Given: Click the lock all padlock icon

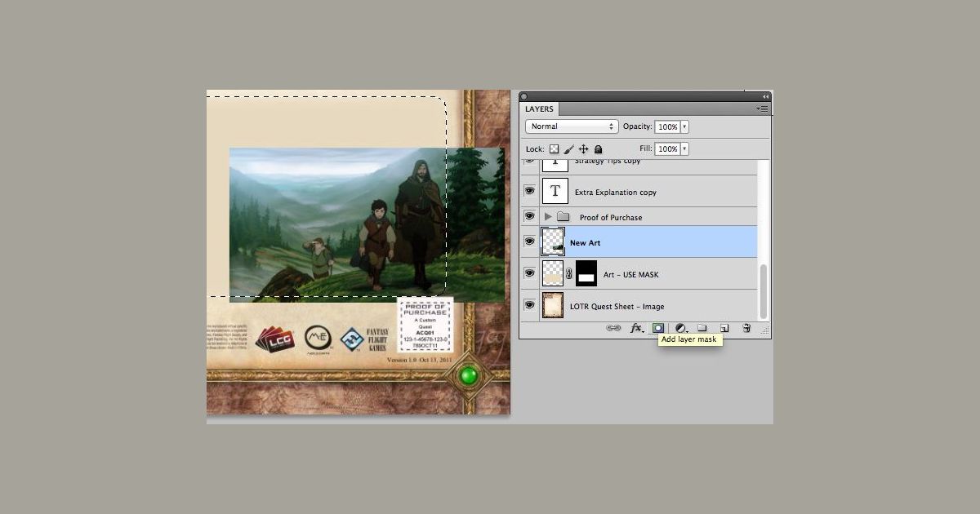Looking at the screenshot, I should [598, 149].
